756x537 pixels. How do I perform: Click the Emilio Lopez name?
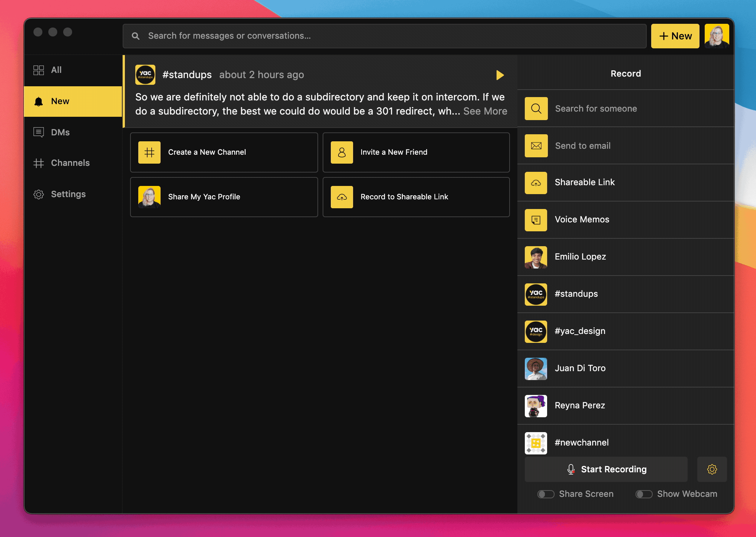click(580, 257)
